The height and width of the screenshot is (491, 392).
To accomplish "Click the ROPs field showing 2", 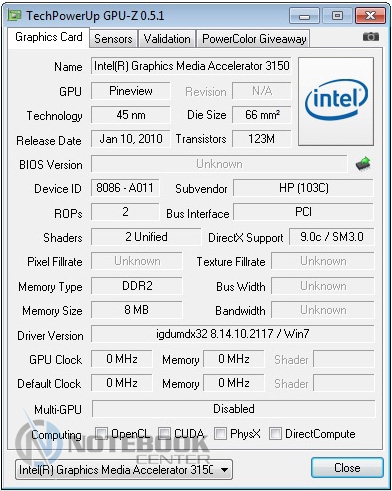I will (125, 212).
